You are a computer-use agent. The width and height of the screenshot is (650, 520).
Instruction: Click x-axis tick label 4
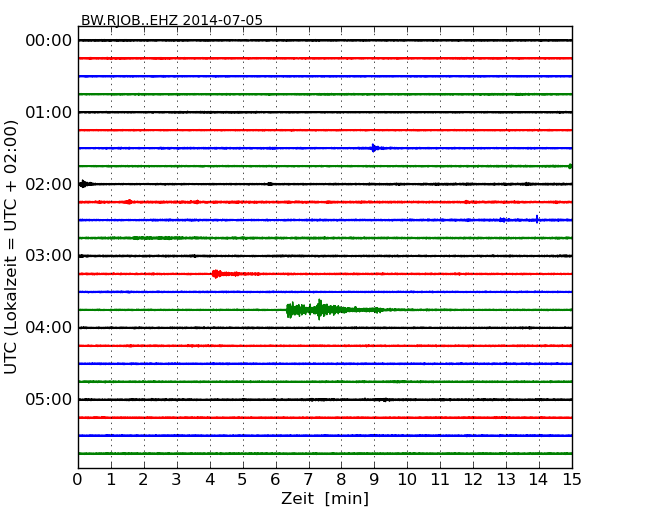pos(210,480)
